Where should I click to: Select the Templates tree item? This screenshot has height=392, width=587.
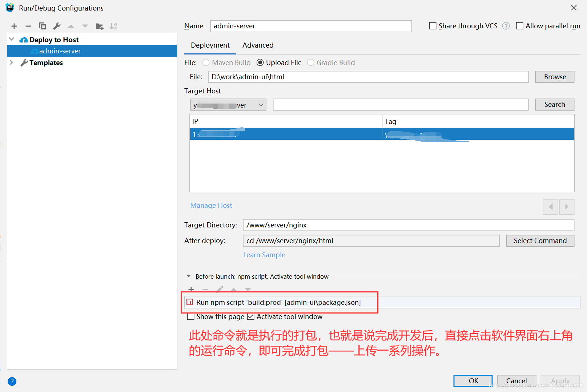[x=46, y=62]
